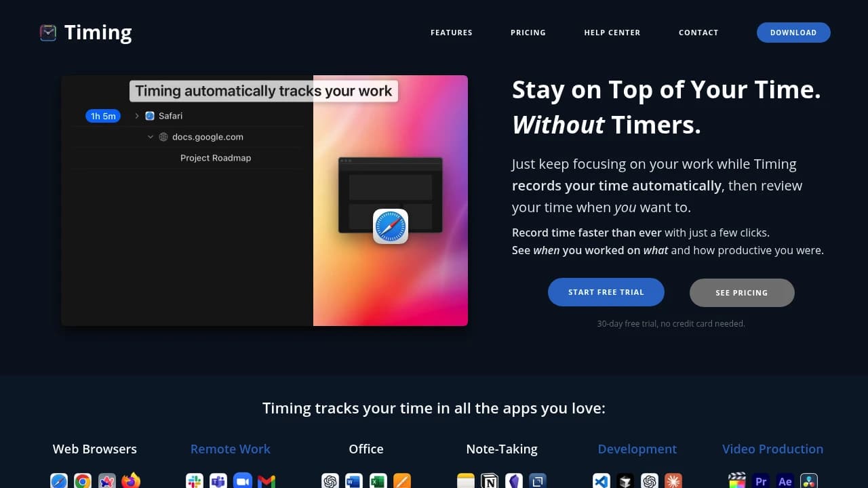Click the Microsoft Word icon
This screenshot has width=868, height=488.
coord(354,481)
